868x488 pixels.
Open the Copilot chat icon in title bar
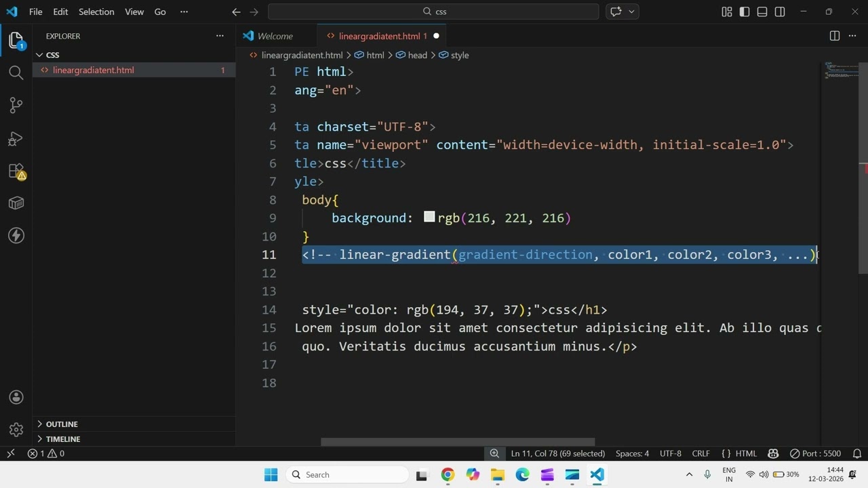(616, 12)
